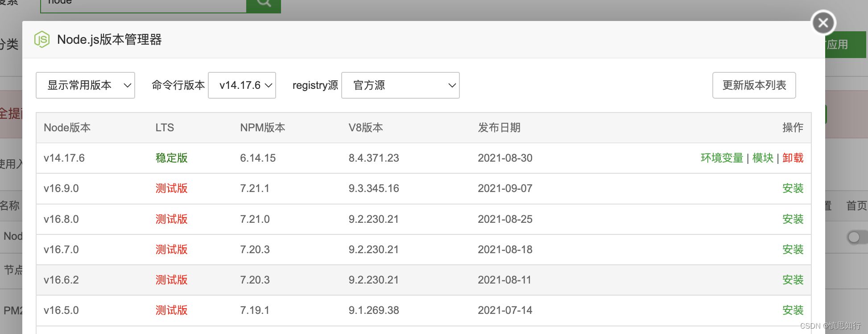
Task: Click 安装 for v16.7.0
Action: pos(793,250)
